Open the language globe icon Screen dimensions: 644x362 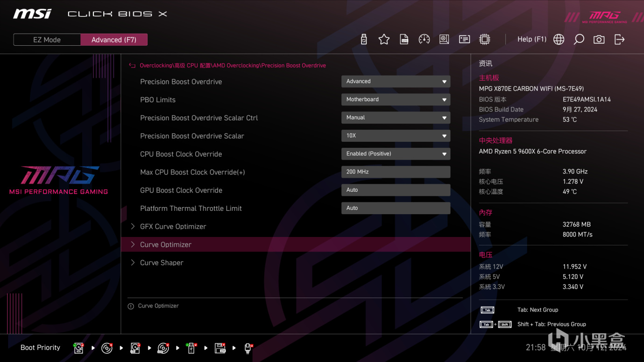click(x=559, y=40)
